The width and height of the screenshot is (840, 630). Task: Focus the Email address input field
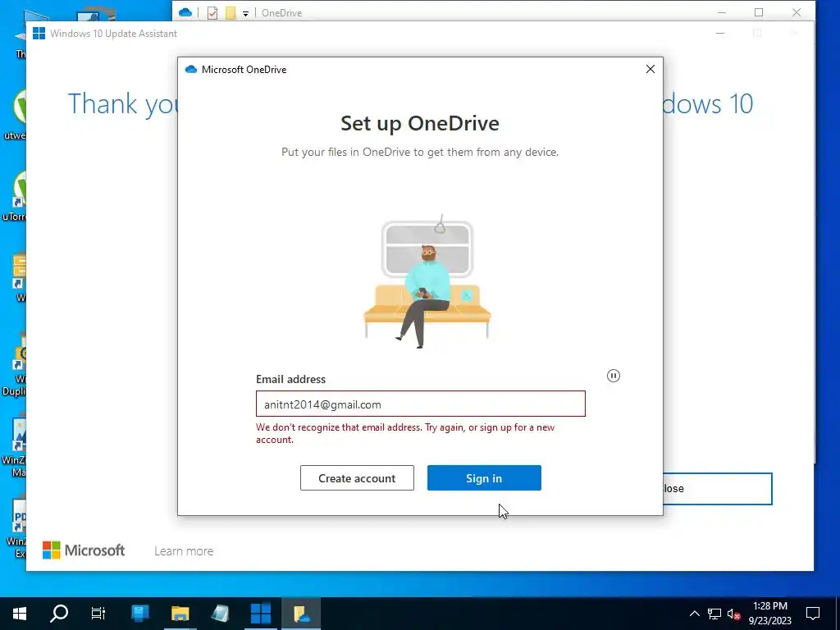coord(421,404)
